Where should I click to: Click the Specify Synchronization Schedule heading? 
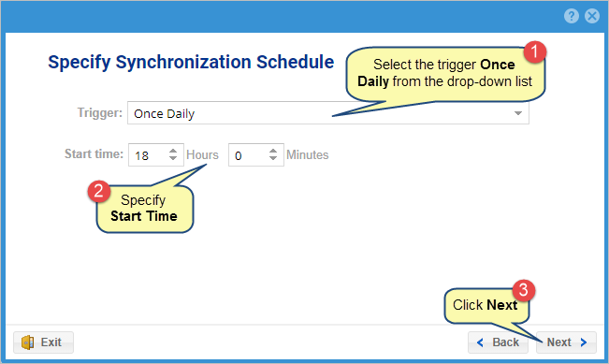click(191, 62)
